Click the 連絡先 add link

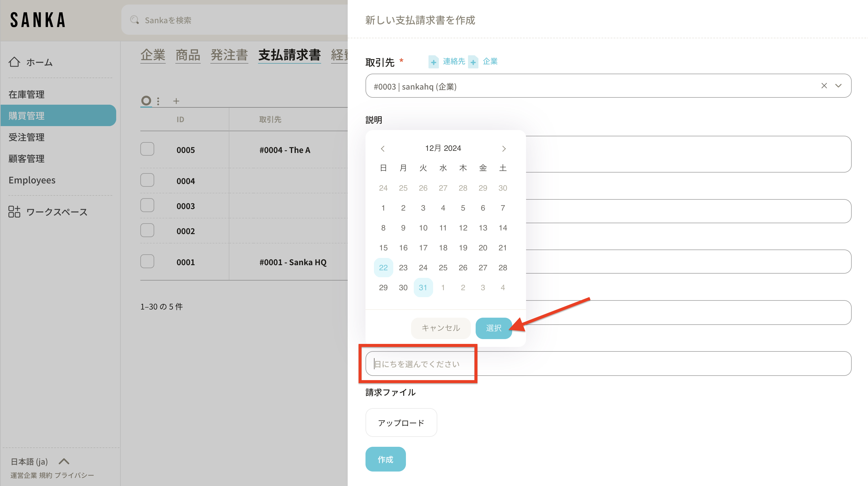[x=453, y=61]
